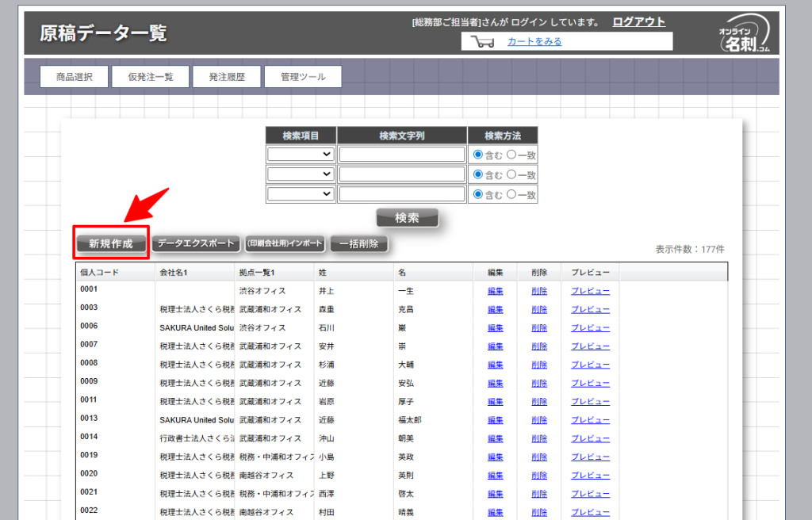The width and height of the screenshot is (812, 520).
Task: Open the second 検索項目 dropdown
Action: [301, 174]
